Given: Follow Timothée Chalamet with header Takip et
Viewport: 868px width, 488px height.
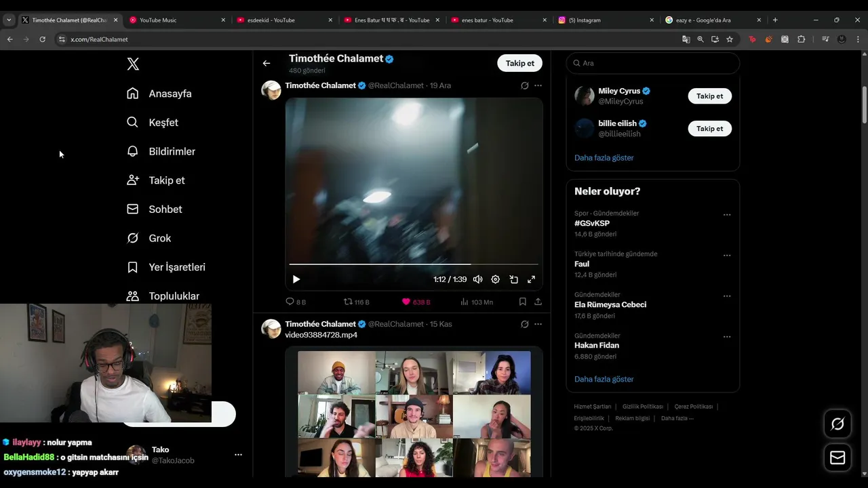Looking at the screenshot, I should click(519, 63).
